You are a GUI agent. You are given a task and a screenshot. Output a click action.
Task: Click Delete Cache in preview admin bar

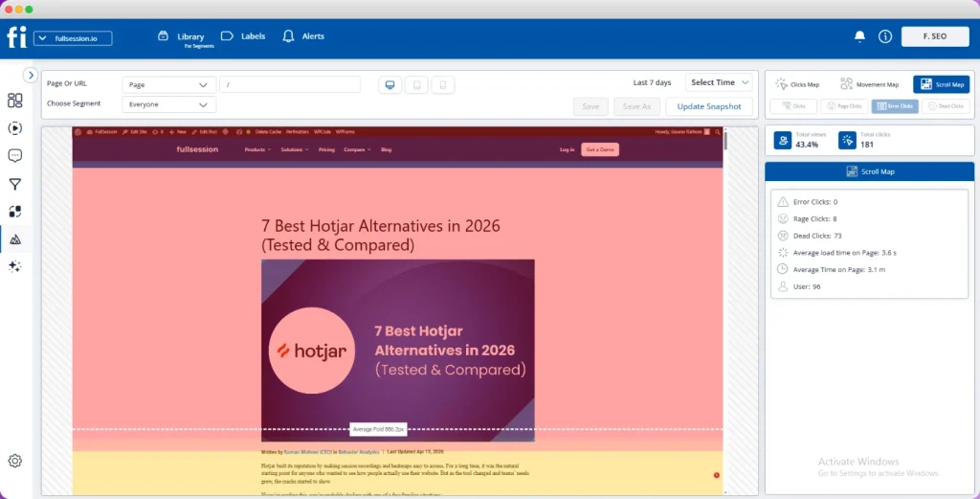[x=268, y=132]
